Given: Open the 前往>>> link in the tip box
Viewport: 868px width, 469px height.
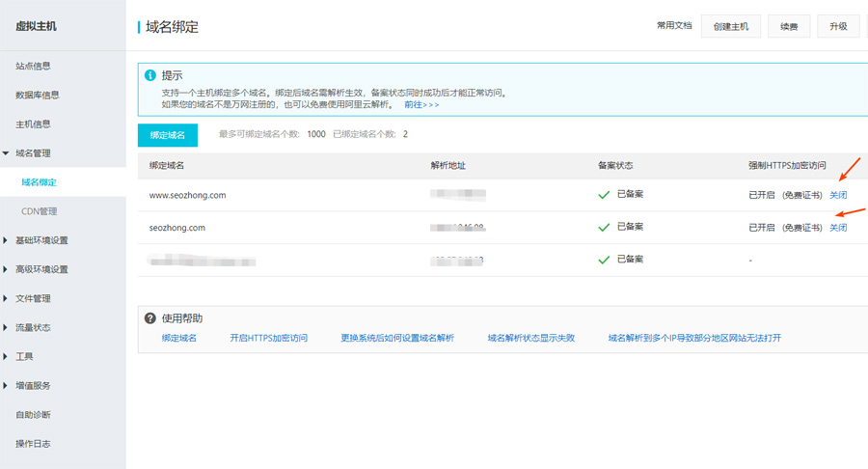Looking at the screenshot, I should tap(420, 104).
